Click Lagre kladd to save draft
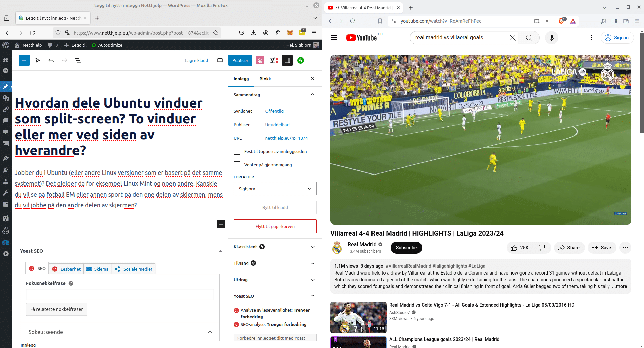This screenshot has width=644, height=348. (197, 60)
